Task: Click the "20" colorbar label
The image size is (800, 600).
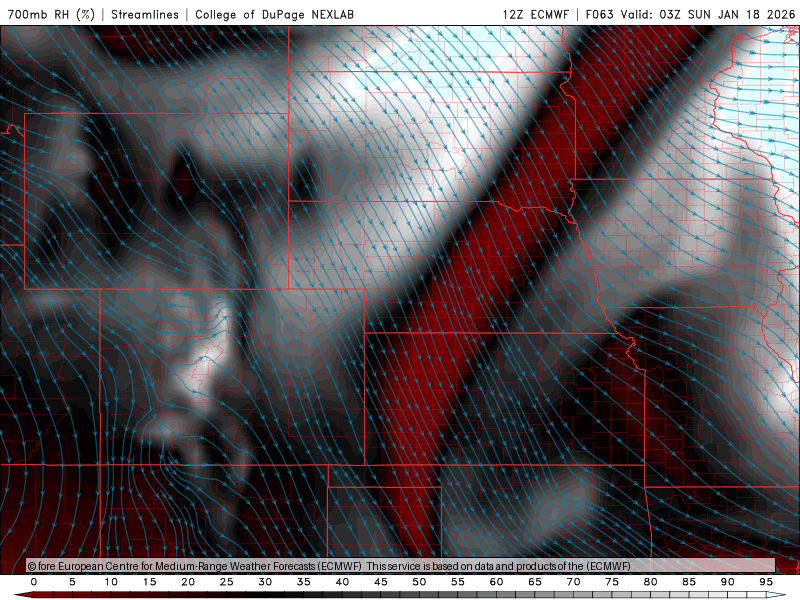Action: point(188,582)
